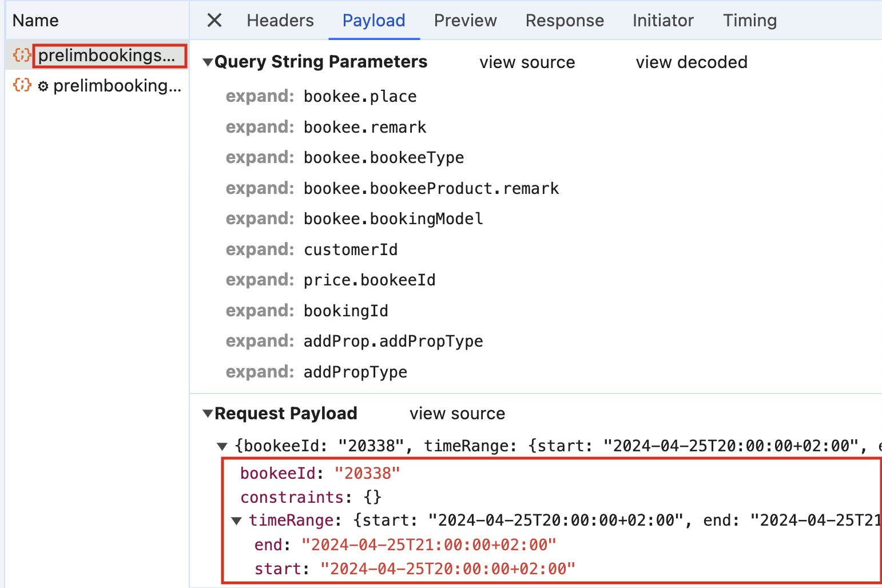Click the expand value price.bookeeId
Screen dimensions: 882x588
point(370,280)
